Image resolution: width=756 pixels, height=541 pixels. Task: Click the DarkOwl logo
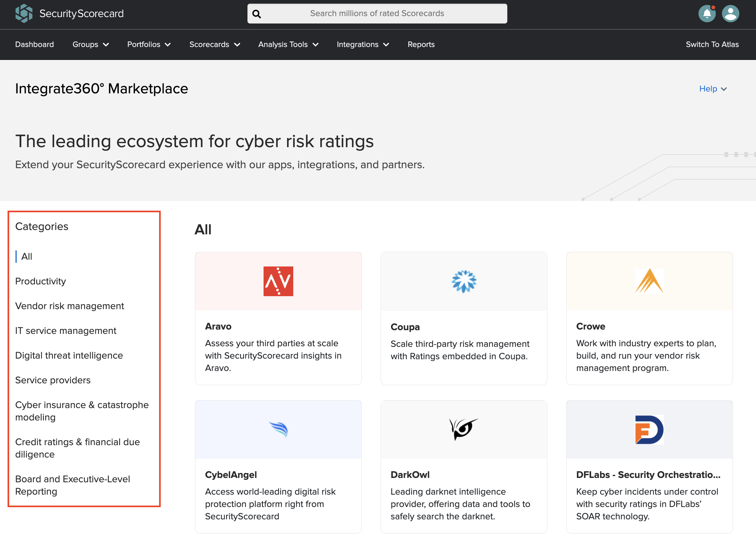[463, 429]
